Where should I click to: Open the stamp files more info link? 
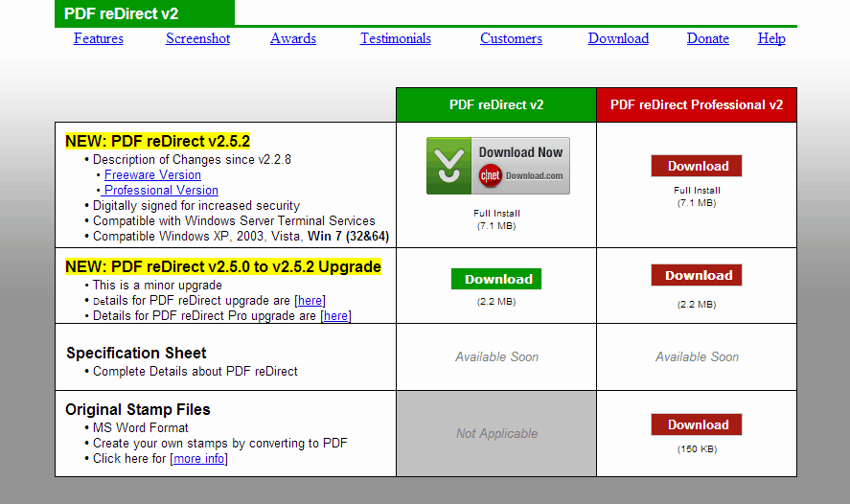(199, 458)
